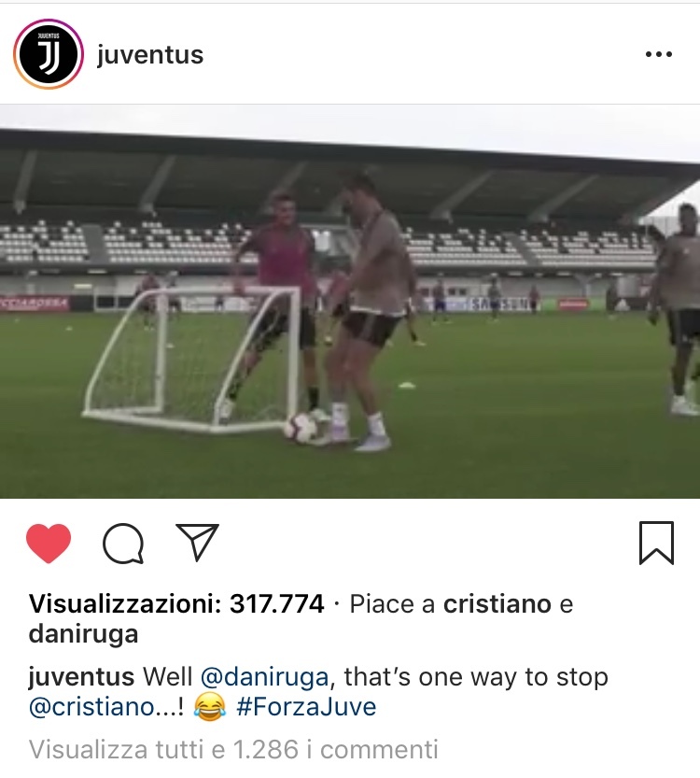Image resolution: width=700 pixels, height=778 pixels.
Task: Open cristiano's profile from likes line
Action: [x=497, y=604]
